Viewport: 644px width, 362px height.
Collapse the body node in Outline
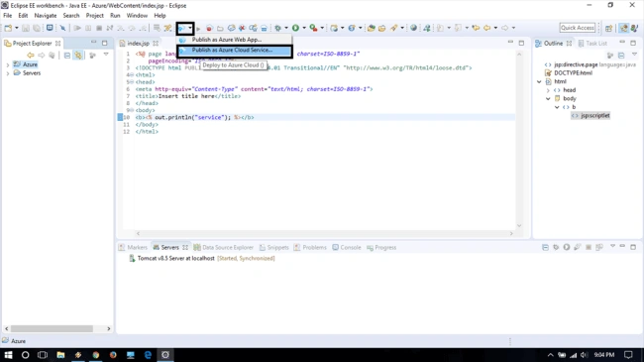click(548, 99)
